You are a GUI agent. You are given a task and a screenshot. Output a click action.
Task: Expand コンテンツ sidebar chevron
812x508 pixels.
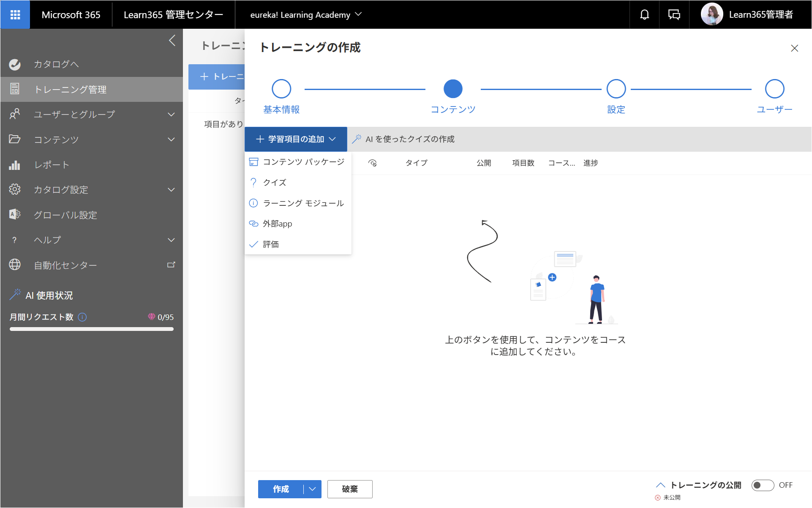coord(171,139)
